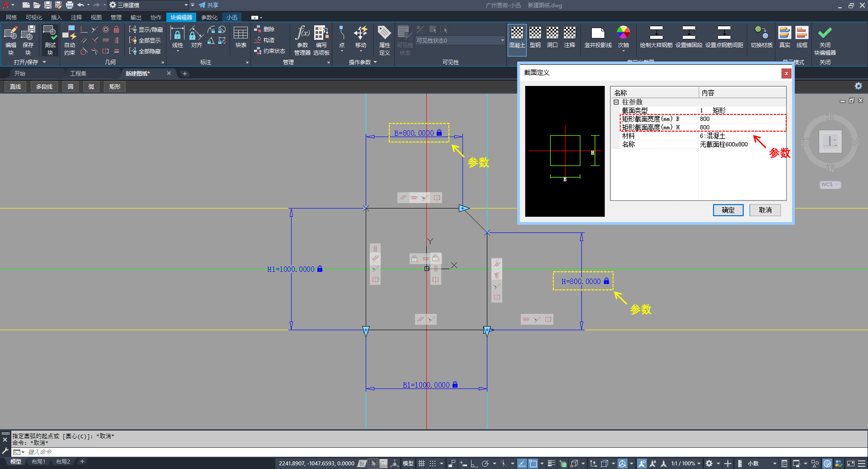868x469 pixels.
Task: Open the 块表 block table tool
Action: click(x=241, y=37)
